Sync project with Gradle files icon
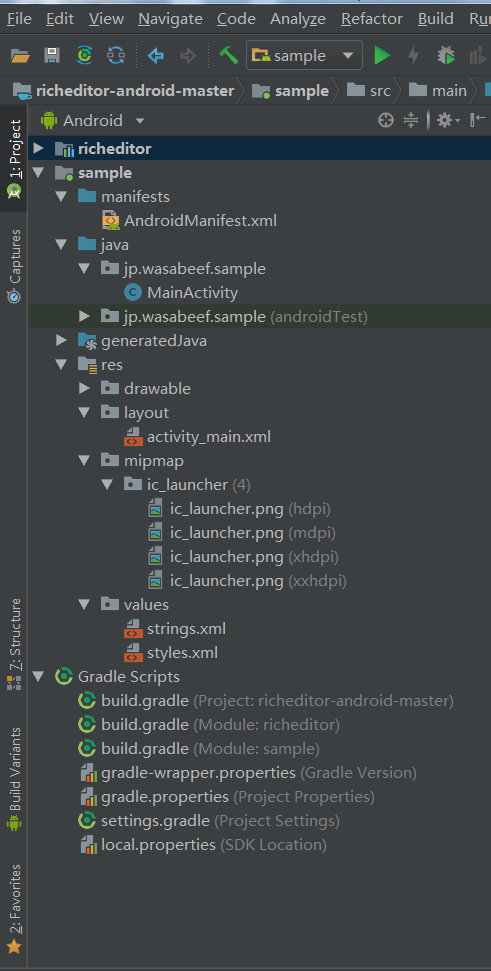 [x=84, y=56]
